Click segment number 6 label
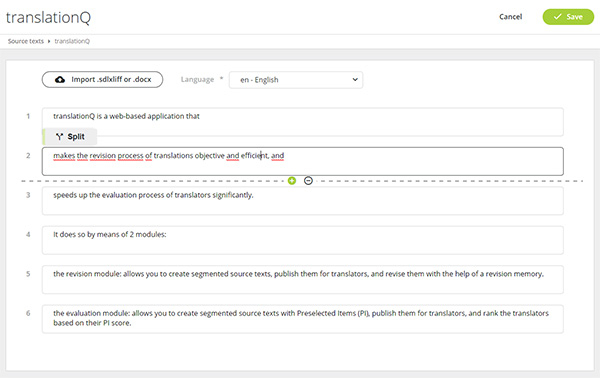 pos(28,313)
